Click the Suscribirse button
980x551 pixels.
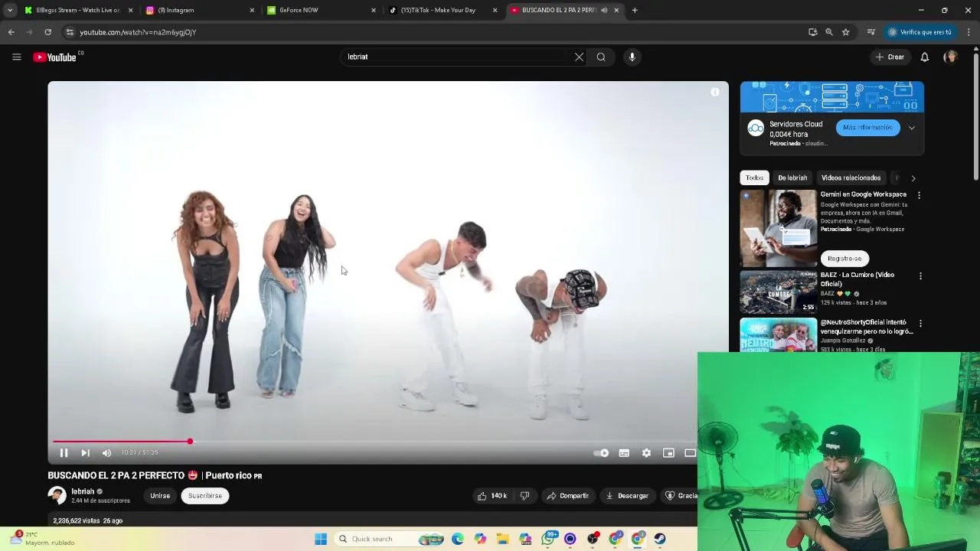[205, 496]
